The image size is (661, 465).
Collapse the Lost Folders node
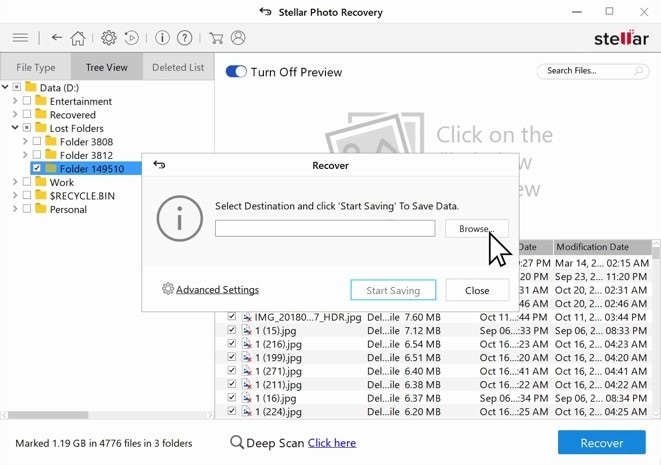[15, 127]
